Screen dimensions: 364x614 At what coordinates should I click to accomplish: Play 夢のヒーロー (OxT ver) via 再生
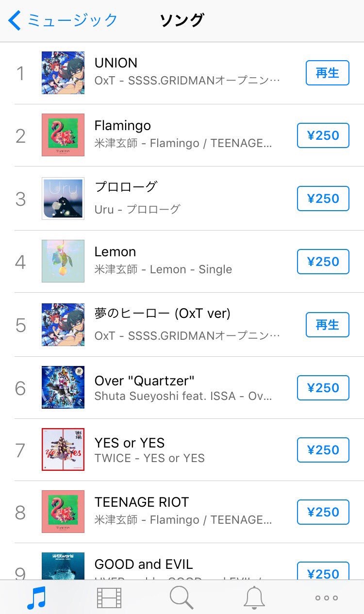(327, 325)
